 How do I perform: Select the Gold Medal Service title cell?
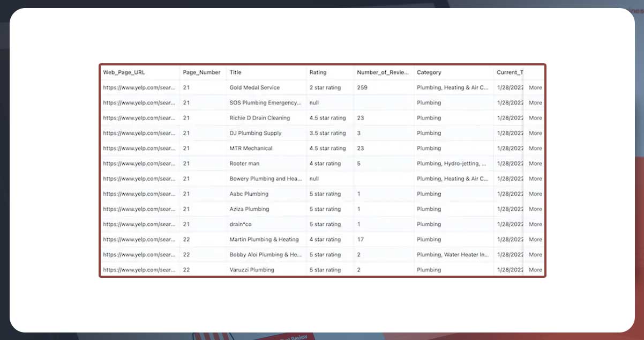click(254, 87)
